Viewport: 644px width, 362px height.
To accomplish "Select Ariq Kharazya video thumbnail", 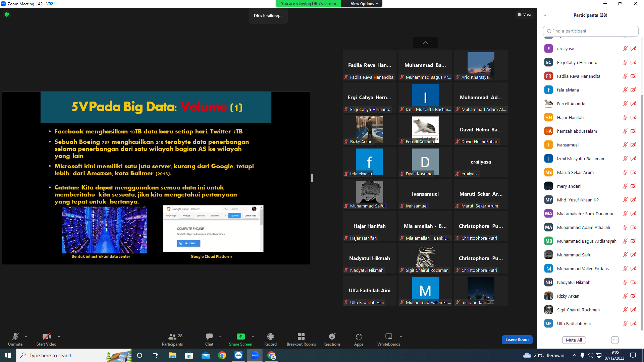I will point(481,65).
